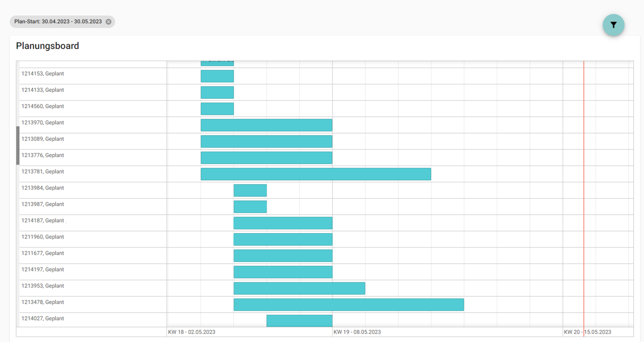The width and height of the screenshot is (644, 342).
Task: Select row 1213987, Geplant
Action: [x=43, y=204]
